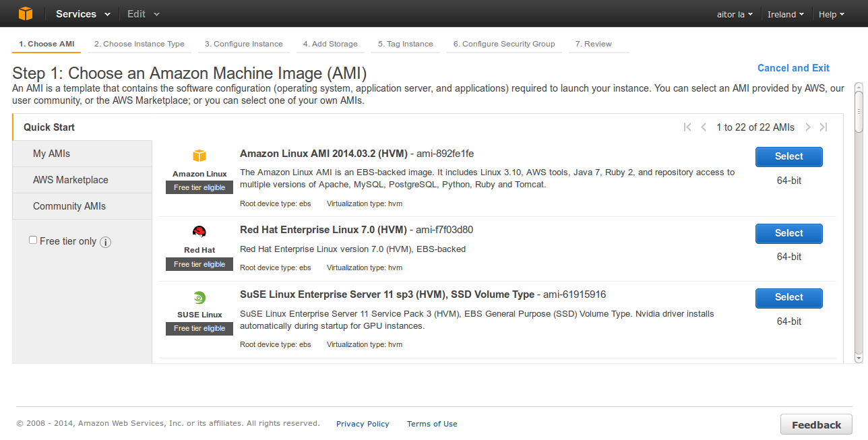Image resolution: width=868 pixels, height=440 pixels.
Task: Click the SUSE Linux chameleon icon
Action: click(x=199, y=297)
